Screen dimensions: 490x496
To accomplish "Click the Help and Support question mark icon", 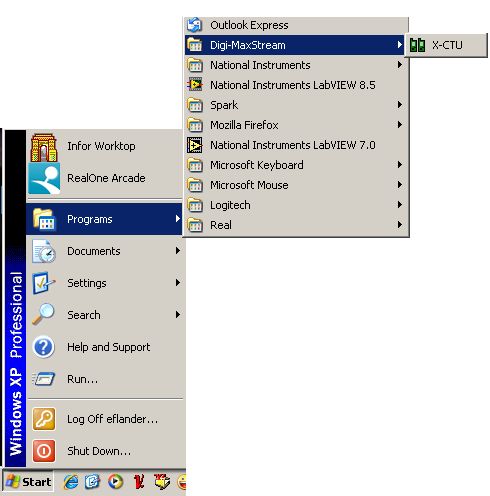I will pyautogui.click(x=44, y=347).
